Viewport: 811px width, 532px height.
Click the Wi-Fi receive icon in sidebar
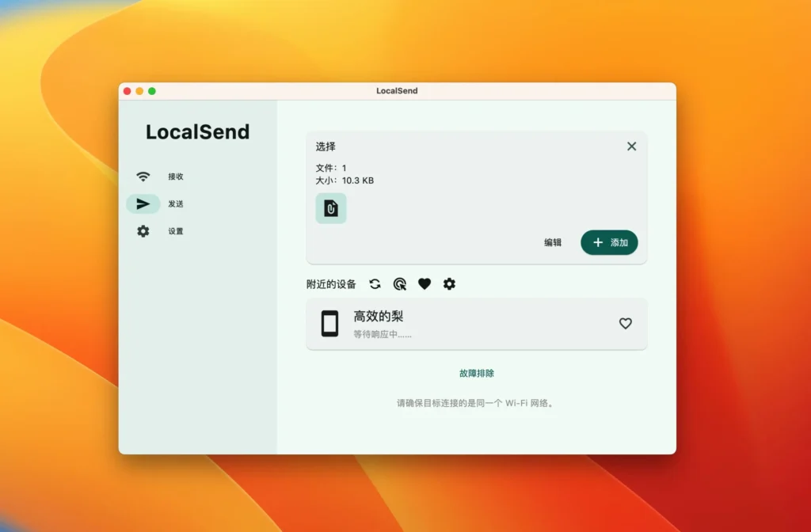(143, 177)
